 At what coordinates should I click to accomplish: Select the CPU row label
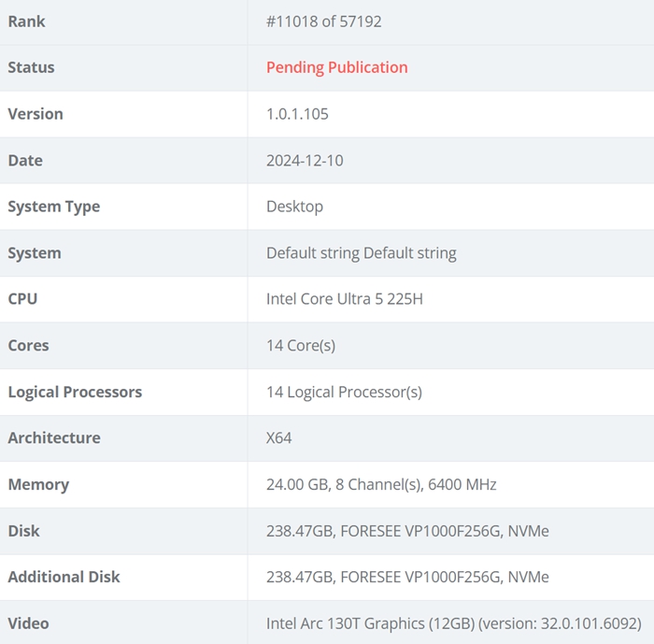point(22,299)
